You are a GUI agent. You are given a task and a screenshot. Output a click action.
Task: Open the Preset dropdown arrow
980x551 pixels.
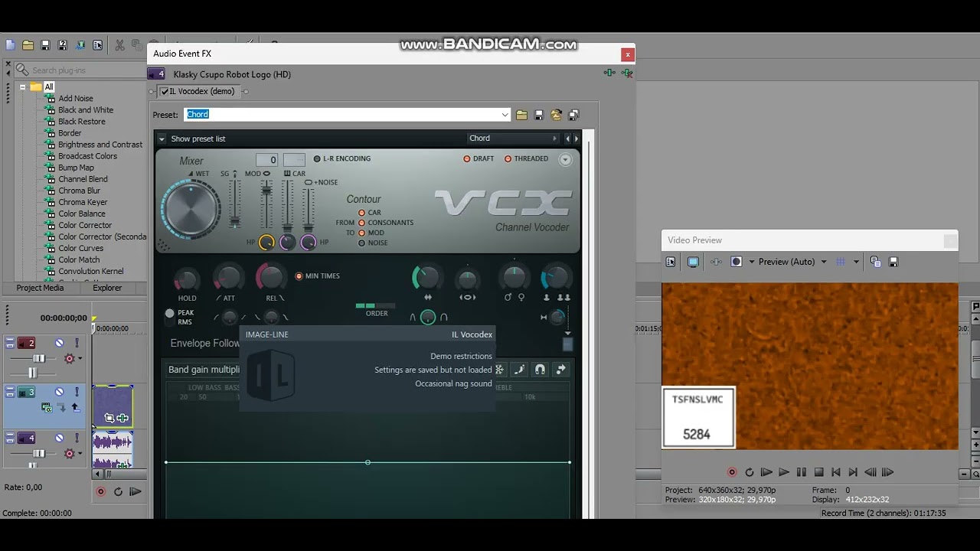click(505, 115)
